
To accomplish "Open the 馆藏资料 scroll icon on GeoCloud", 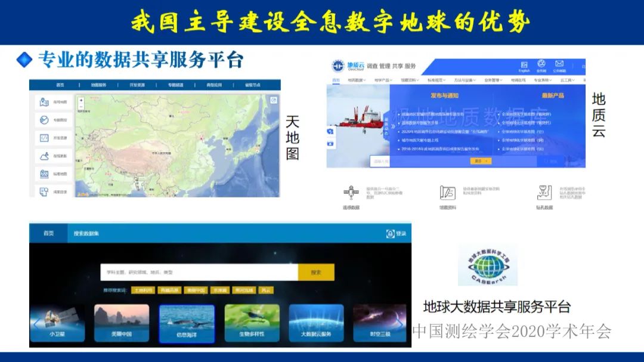I will click(x=447, y=191).
